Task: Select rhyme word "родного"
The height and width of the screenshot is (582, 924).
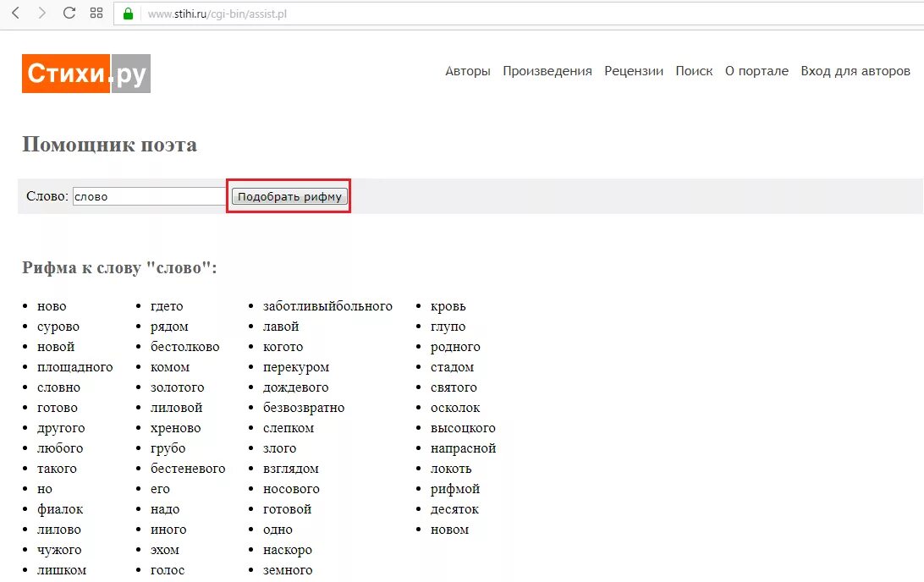Action: pyautogui.click(x=455, y=347)
